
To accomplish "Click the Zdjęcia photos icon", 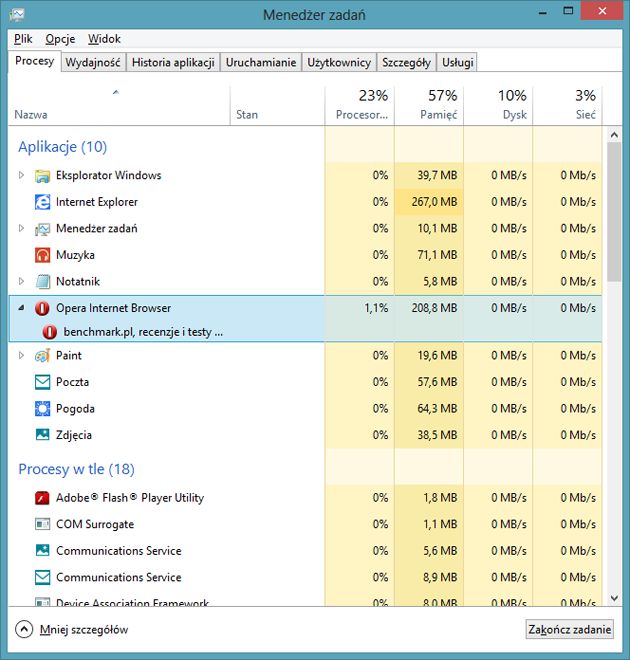I will (x=42, y=435).
